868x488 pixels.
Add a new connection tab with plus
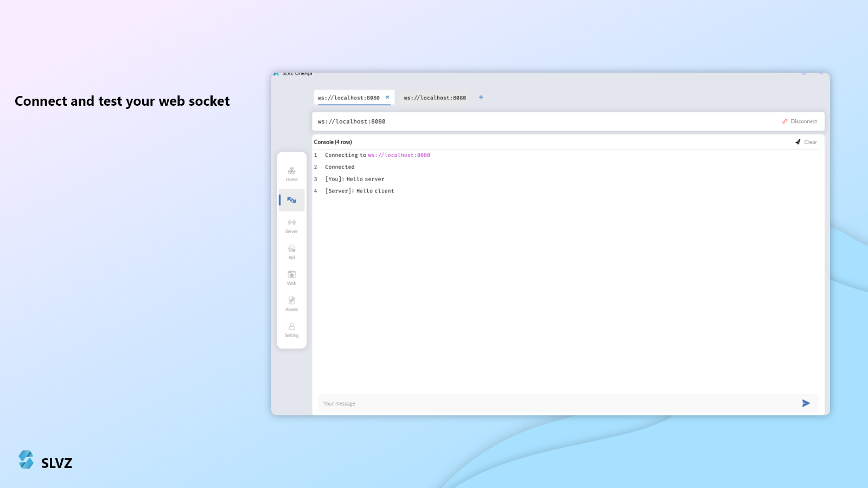tap(481, 98)
